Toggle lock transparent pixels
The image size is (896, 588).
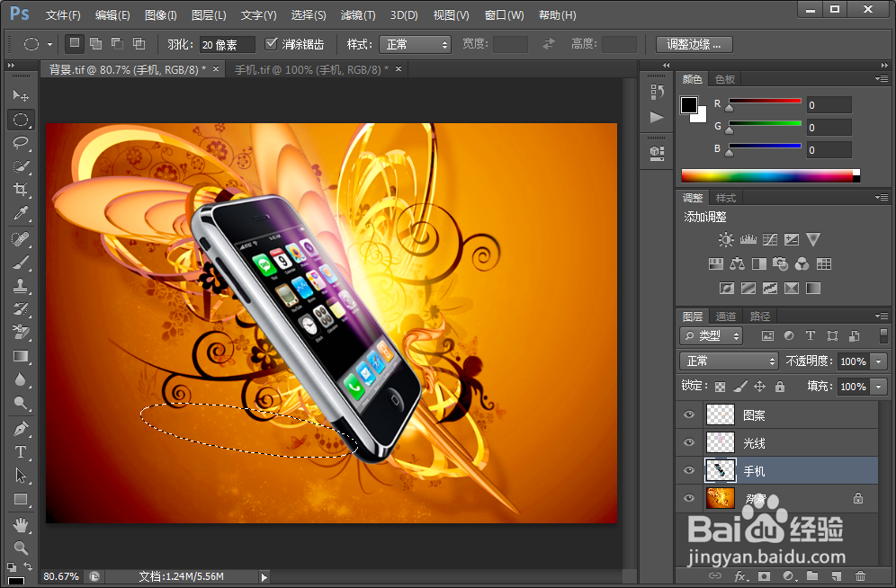pyautogui.click(x=720, y=387)
